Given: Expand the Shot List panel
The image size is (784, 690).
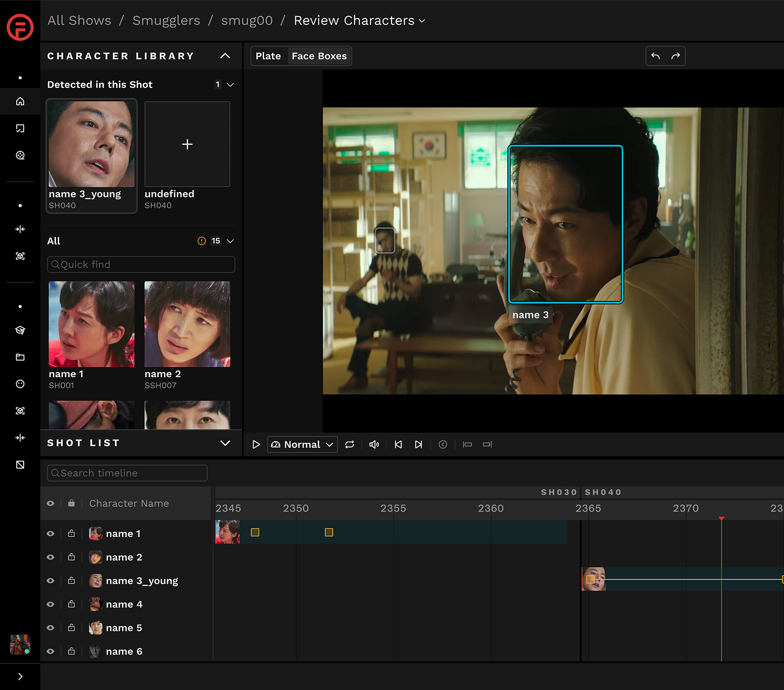Looking at the screenshot, I should tap(225, 443).
